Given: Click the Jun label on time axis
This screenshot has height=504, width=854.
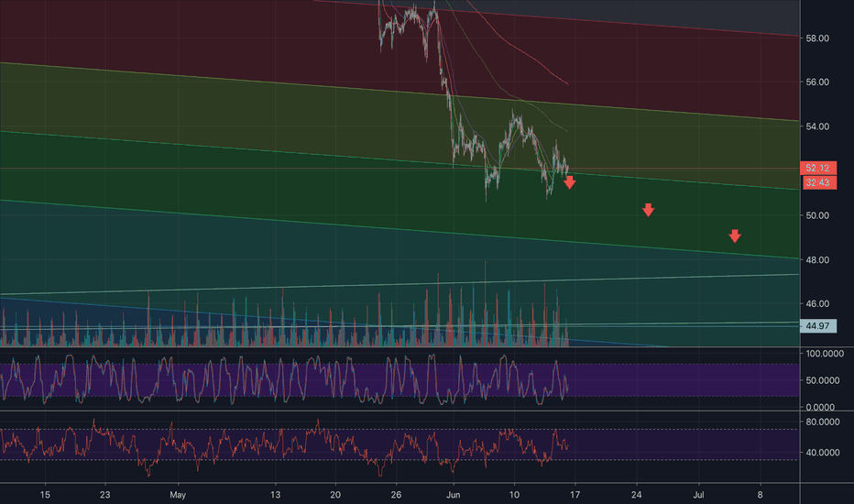Looking at the screenshot, I should 454,495.
